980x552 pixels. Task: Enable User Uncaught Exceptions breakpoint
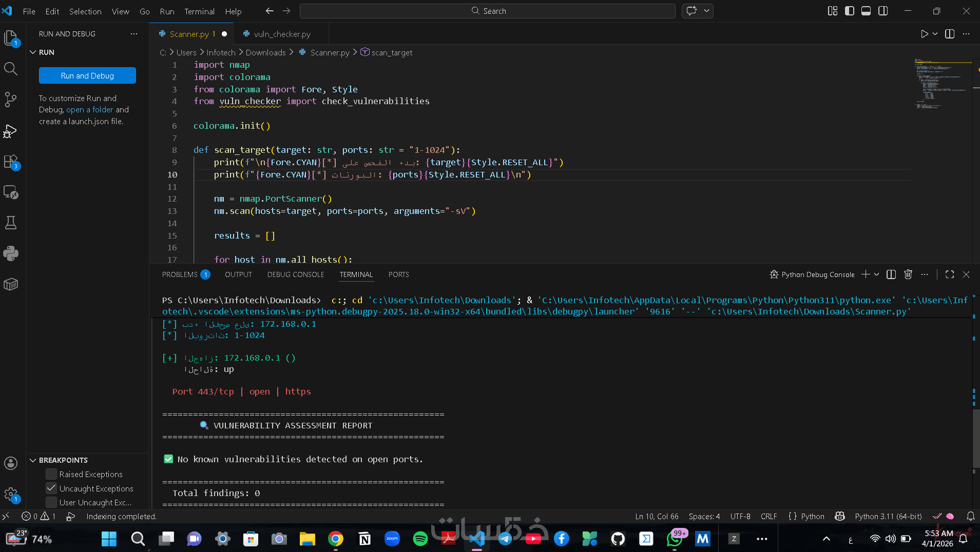point(51,502)
